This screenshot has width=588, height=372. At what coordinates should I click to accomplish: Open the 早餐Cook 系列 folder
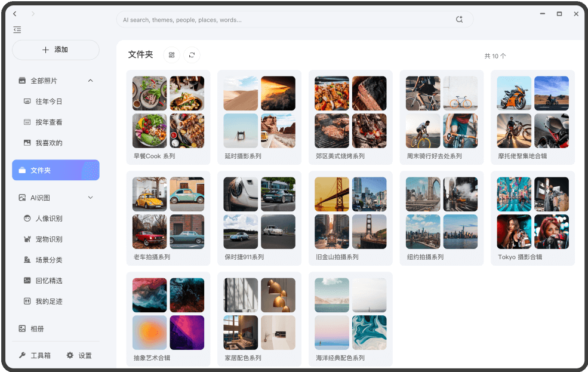click(168, 116)
